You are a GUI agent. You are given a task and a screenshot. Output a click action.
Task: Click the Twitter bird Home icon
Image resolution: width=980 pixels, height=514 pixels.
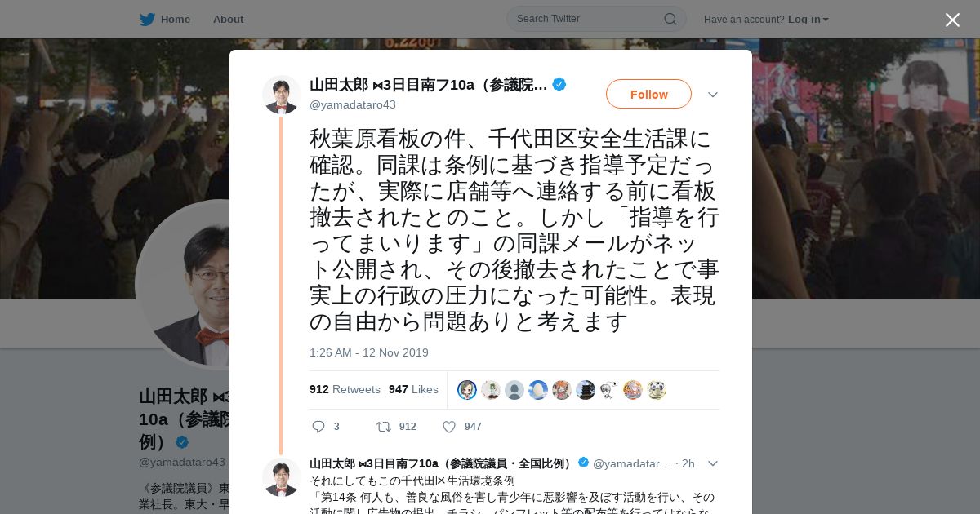147,19
